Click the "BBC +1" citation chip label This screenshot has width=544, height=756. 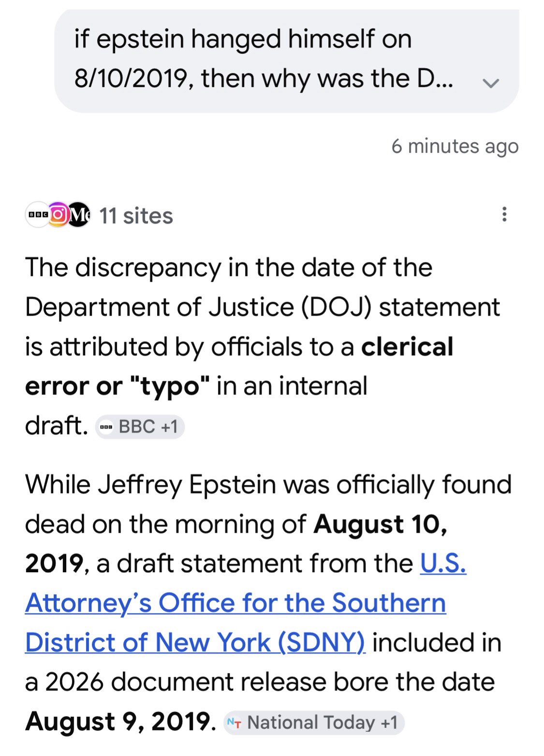pos(148,426)
